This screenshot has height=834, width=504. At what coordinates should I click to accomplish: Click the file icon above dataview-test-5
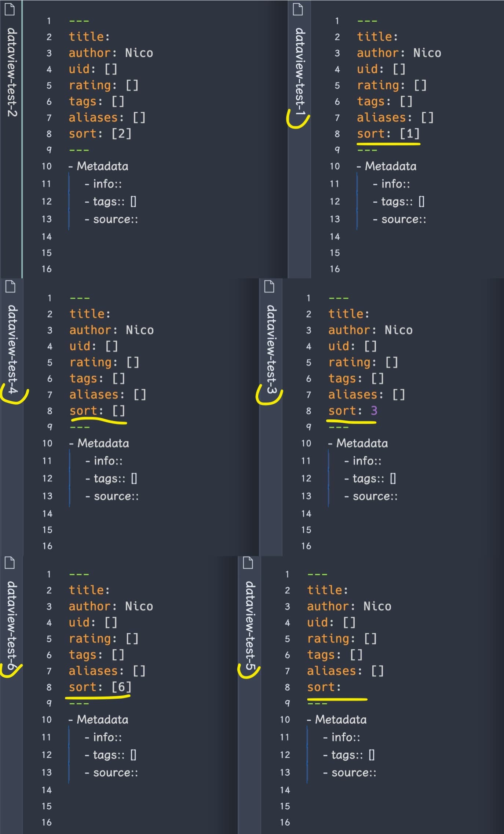click(248, 563)
